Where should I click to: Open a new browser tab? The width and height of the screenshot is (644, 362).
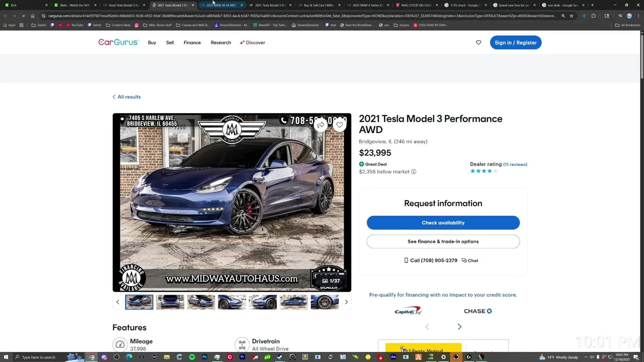pos(592,5)
